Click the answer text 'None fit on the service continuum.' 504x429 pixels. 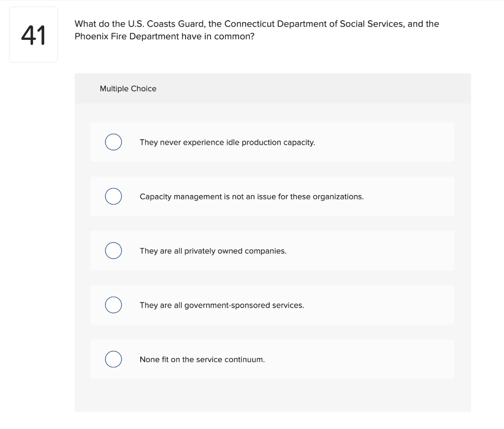[x=202, y=359]
